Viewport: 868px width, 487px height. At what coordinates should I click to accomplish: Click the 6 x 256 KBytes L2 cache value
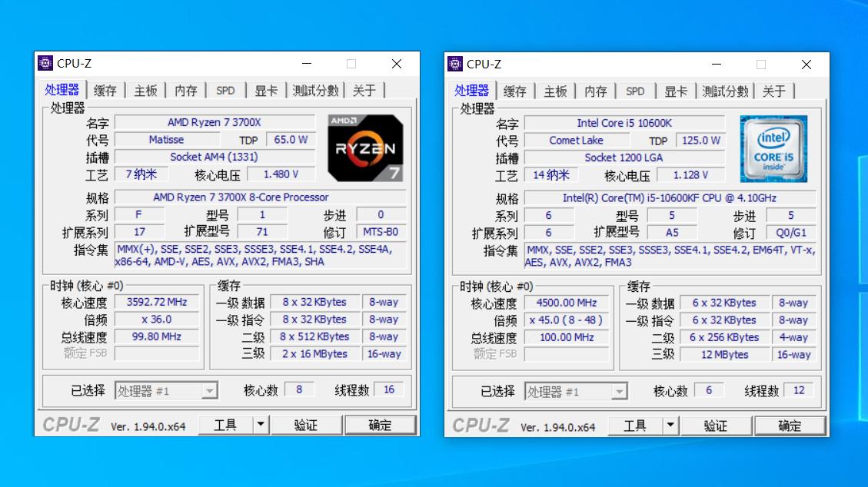pos(724,337)
